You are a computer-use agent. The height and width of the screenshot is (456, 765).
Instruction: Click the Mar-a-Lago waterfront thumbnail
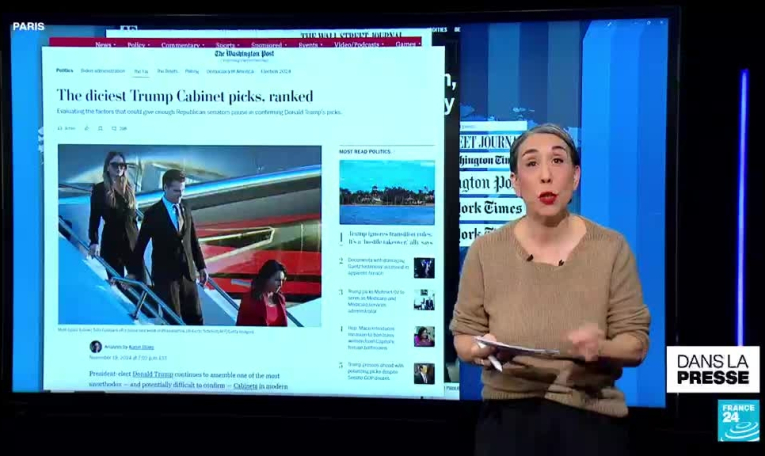click(x=387, y=192)
